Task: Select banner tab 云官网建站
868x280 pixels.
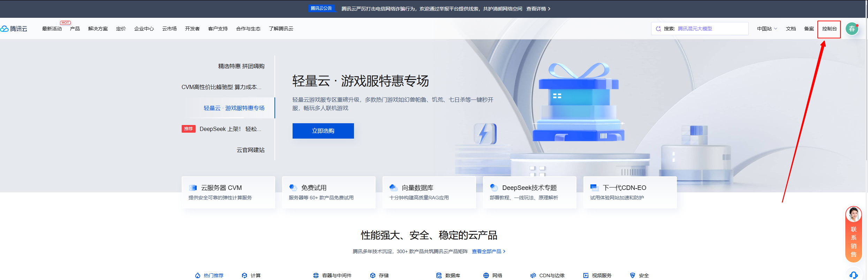Action: point(251,150)
